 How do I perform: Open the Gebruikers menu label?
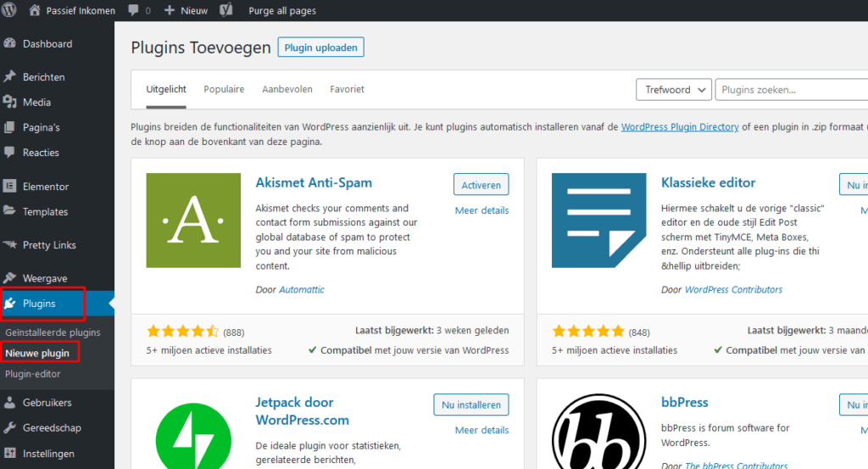point(47,403)
